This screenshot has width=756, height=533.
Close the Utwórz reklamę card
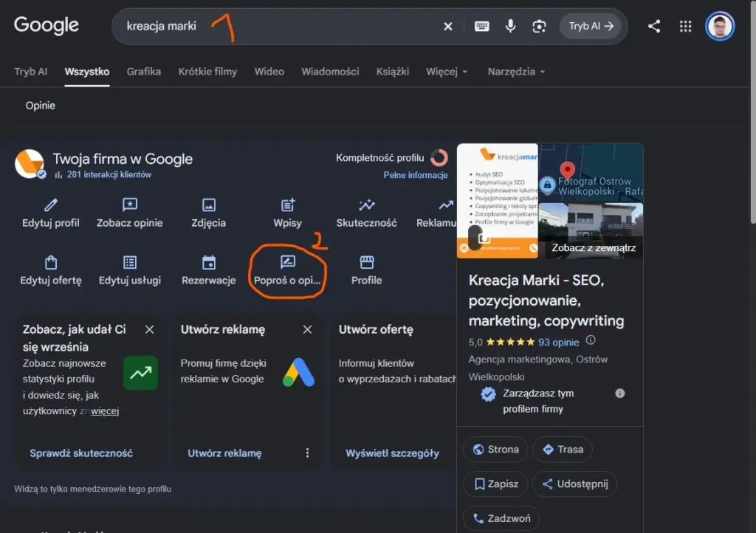pos(307,330)
